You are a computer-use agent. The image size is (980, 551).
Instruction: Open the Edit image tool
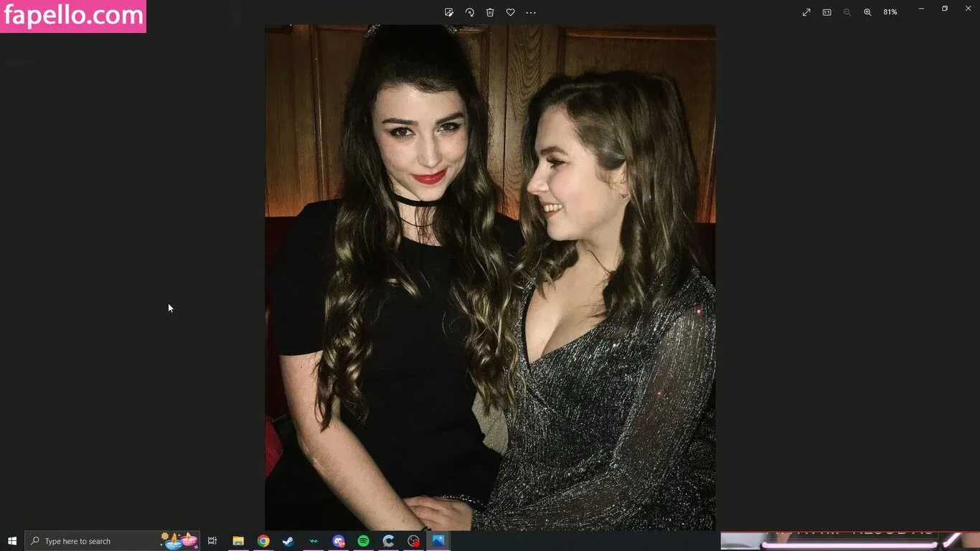(449, 12)
